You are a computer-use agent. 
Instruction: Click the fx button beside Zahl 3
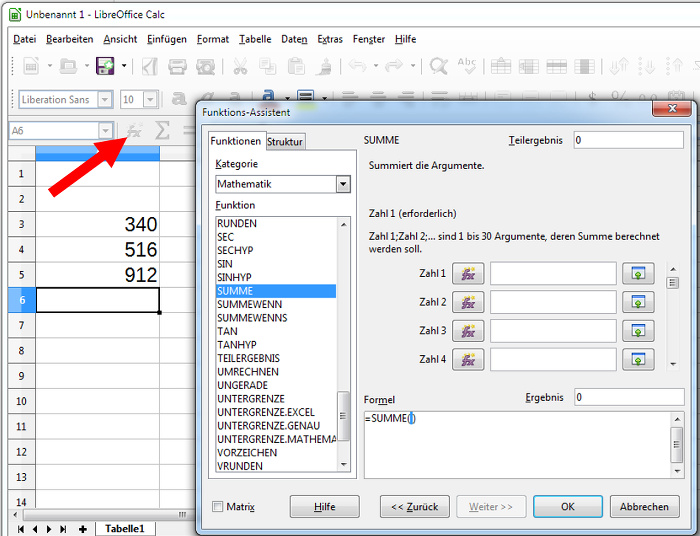(468, 331)
